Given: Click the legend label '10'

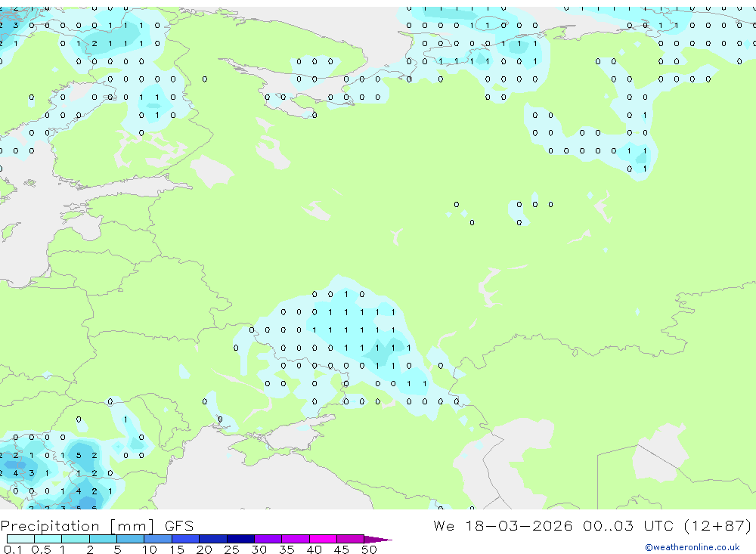Looking at the screenshot, I should tap(150, 549).
